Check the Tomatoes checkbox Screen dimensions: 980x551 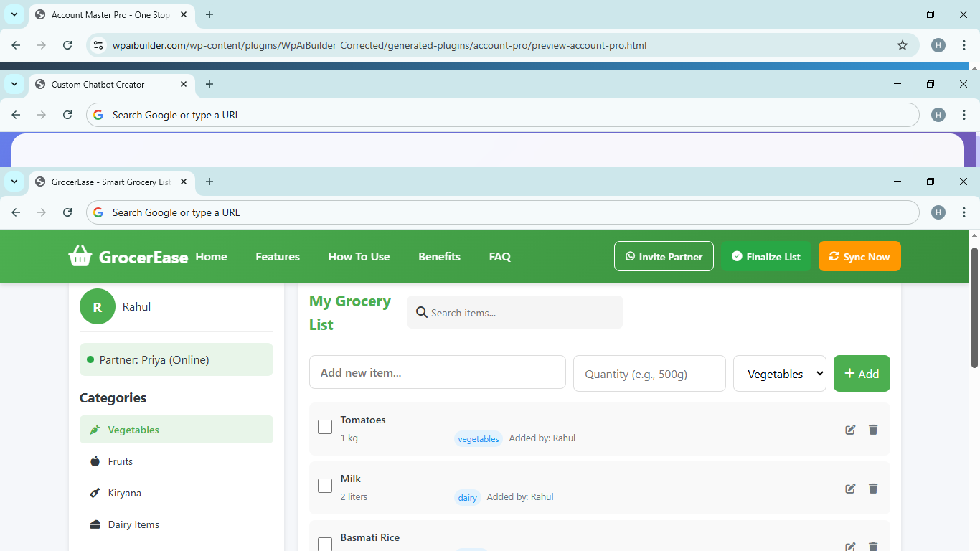point(324,426)
